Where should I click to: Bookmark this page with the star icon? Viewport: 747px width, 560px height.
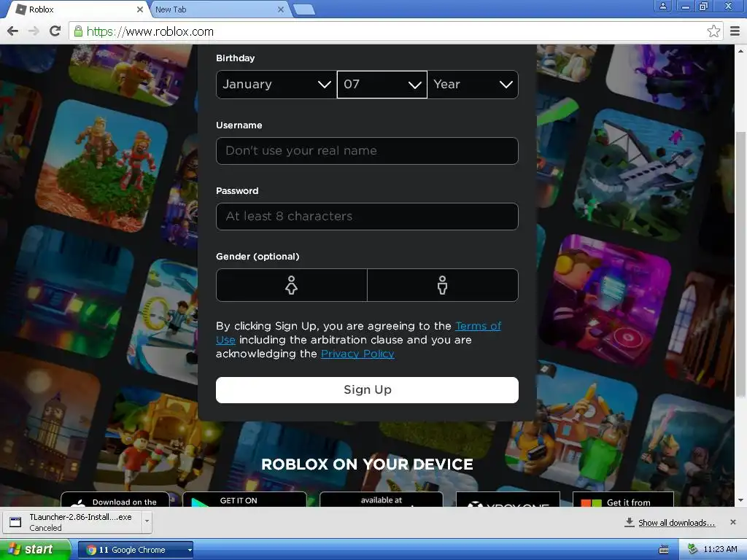pyautogui.click(x=713, y=31)
